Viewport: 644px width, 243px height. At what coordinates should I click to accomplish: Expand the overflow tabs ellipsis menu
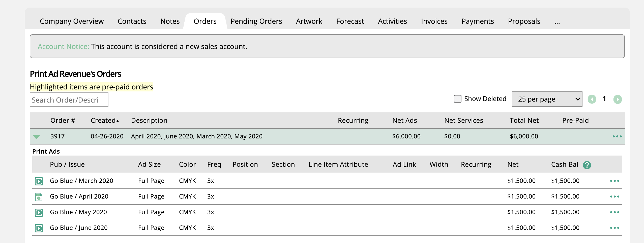[557, 21]
